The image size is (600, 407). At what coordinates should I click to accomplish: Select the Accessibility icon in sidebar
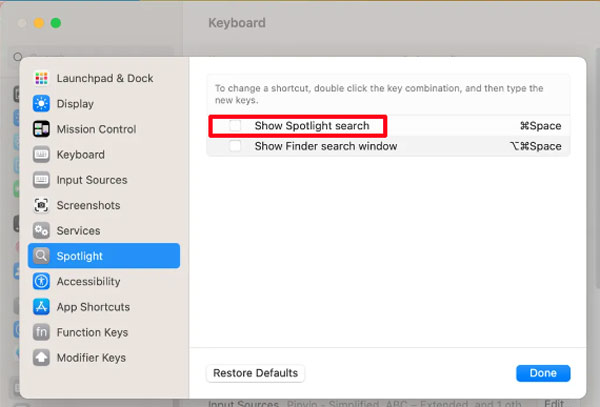(41, 282)
